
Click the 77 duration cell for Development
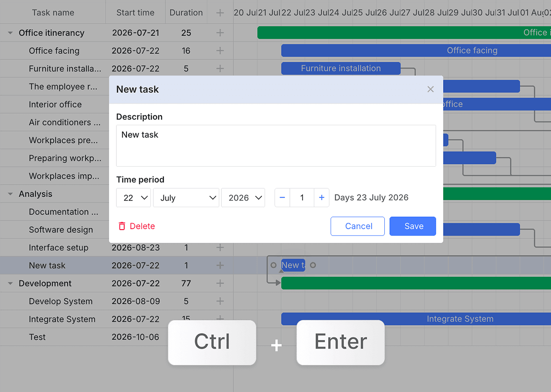pos(186,283)
